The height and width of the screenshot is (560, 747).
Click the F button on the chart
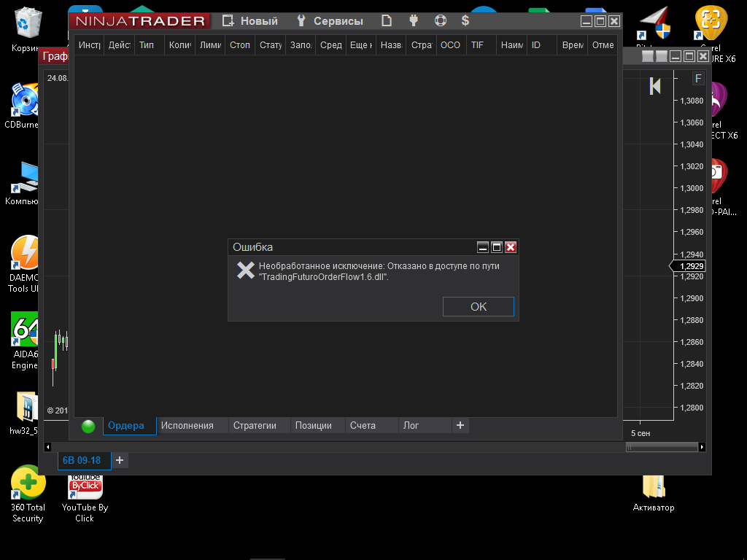(x=698, y=79)
